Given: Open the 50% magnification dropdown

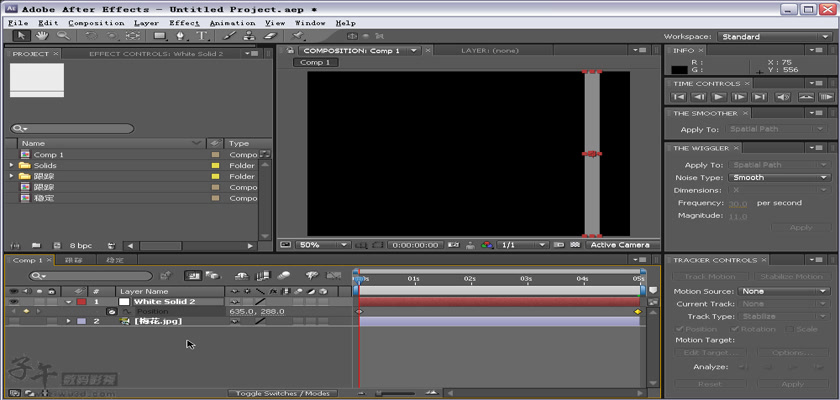Looking at the screenshot, I should pyautogui.click(x=322, y=245).
